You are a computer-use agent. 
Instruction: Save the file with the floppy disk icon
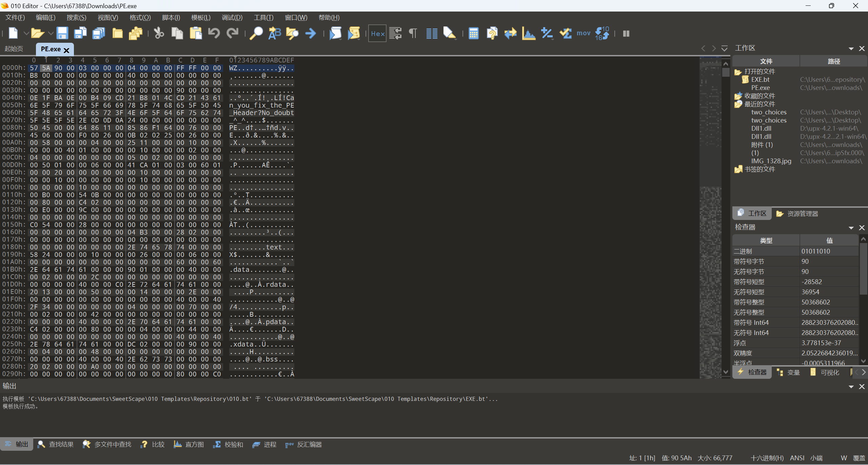point(62,33)
